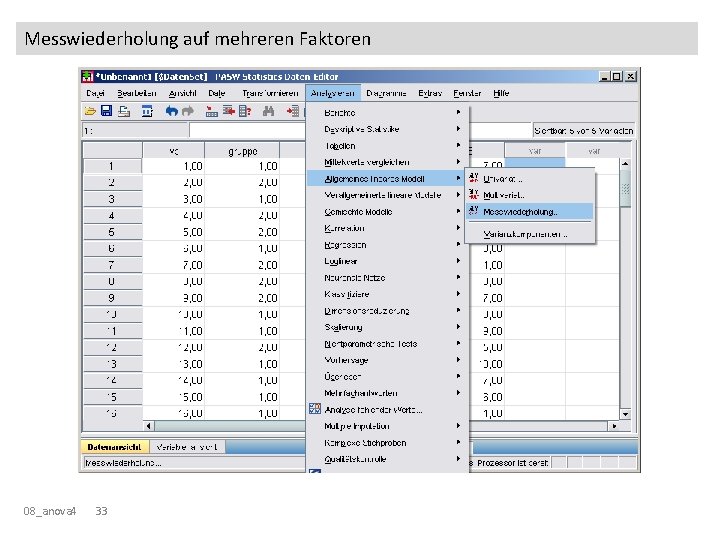
Task: Switch to the Variablenansicht tab
Action: point(187,447)
